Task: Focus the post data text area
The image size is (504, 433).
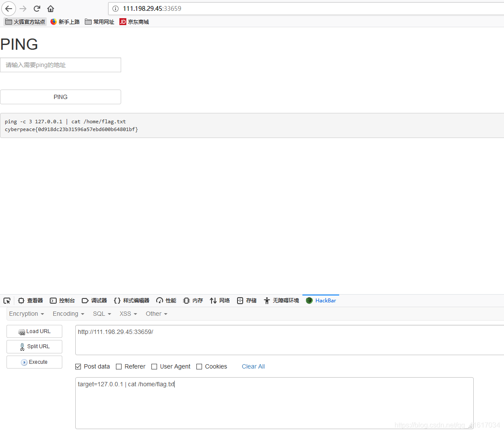Action: pyautogui.click(x=274, y=403)
